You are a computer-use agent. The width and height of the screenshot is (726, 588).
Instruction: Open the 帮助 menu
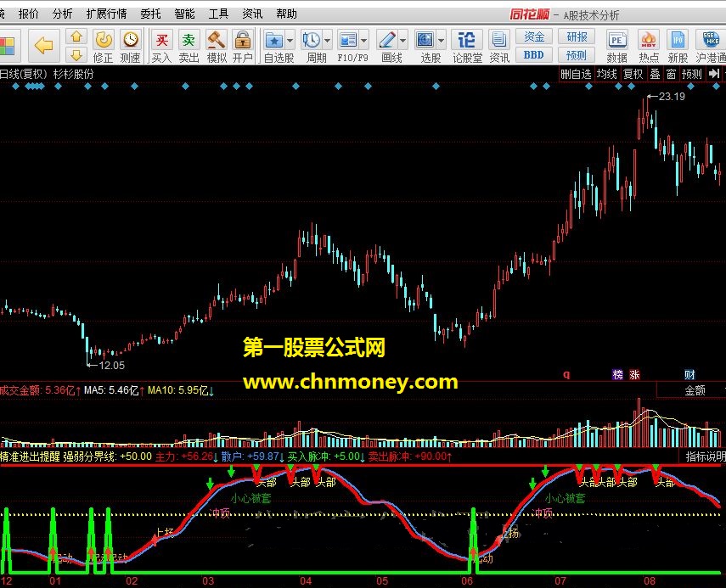pos(286,14)
